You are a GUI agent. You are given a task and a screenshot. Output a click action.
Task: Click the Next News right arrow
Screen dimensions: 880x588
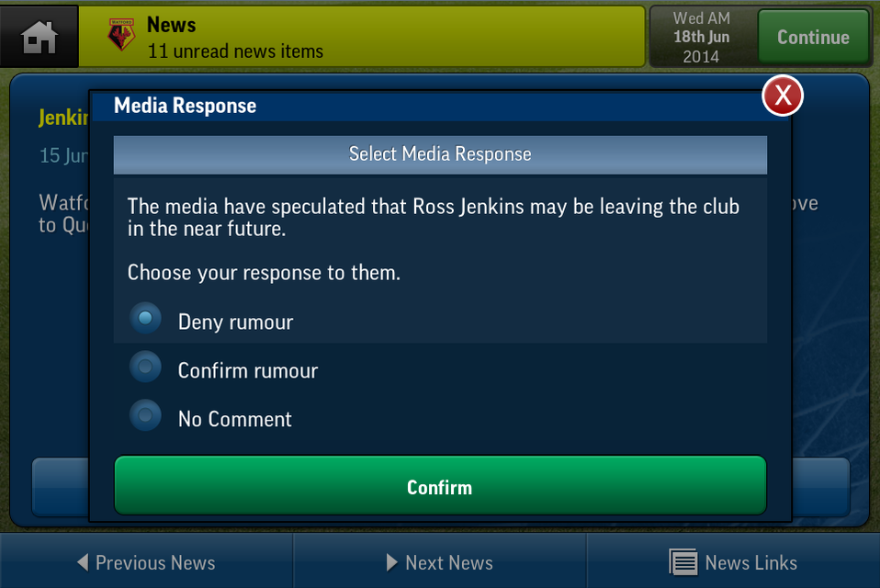(391, 562)
